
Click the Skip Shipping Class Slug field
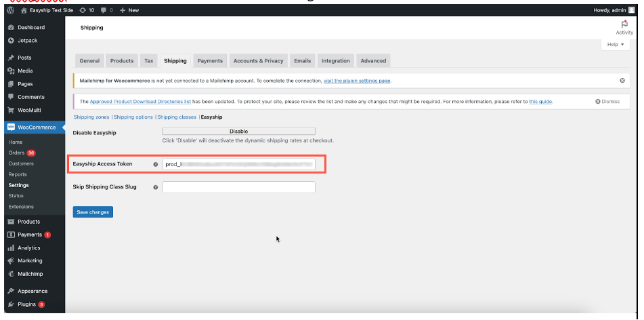pyautogui.click(x=238, y=187)
